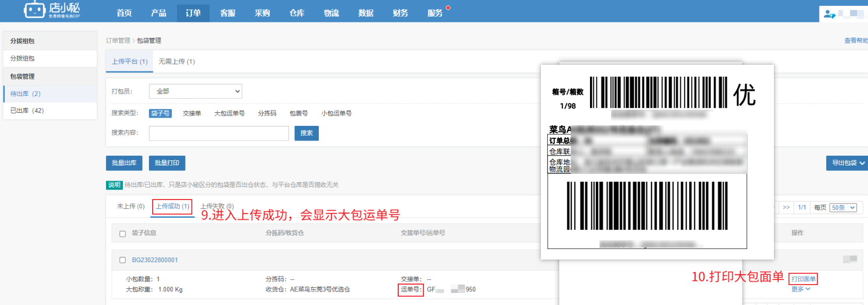The width and height of the screenshot is (868, 305).
Task: Select 分拨组包 item in the sidebar
Action: pos(50,58)
